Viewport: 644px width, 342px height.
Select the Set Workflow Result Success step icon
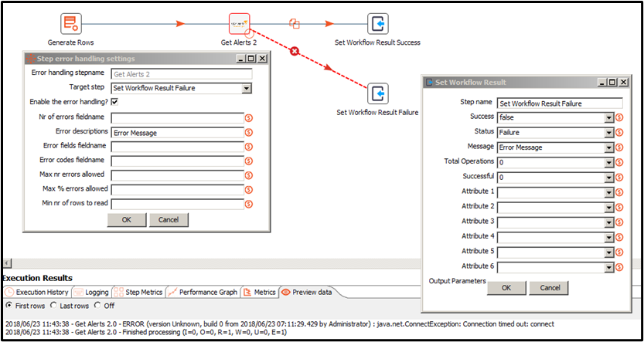377,24
